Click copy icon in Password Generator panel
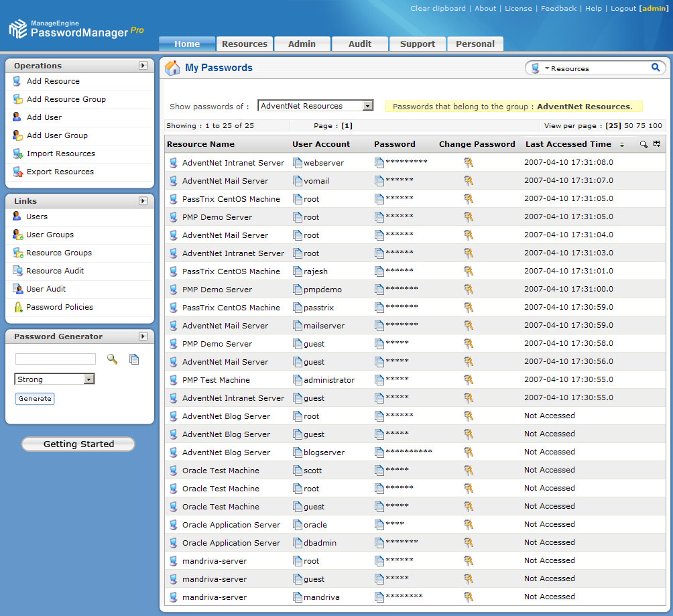Image resolution: width=673 pixels, height=616 pixels. click(134, 359)
